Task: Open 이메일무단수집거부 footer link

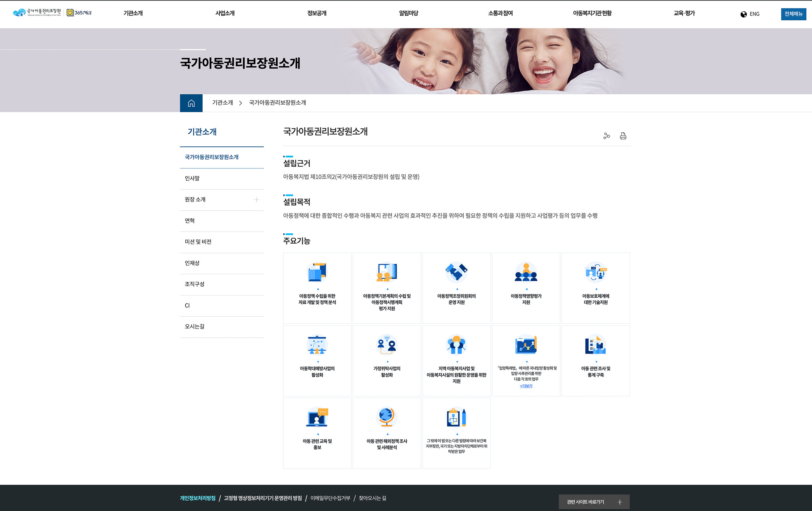Action: 330,498
